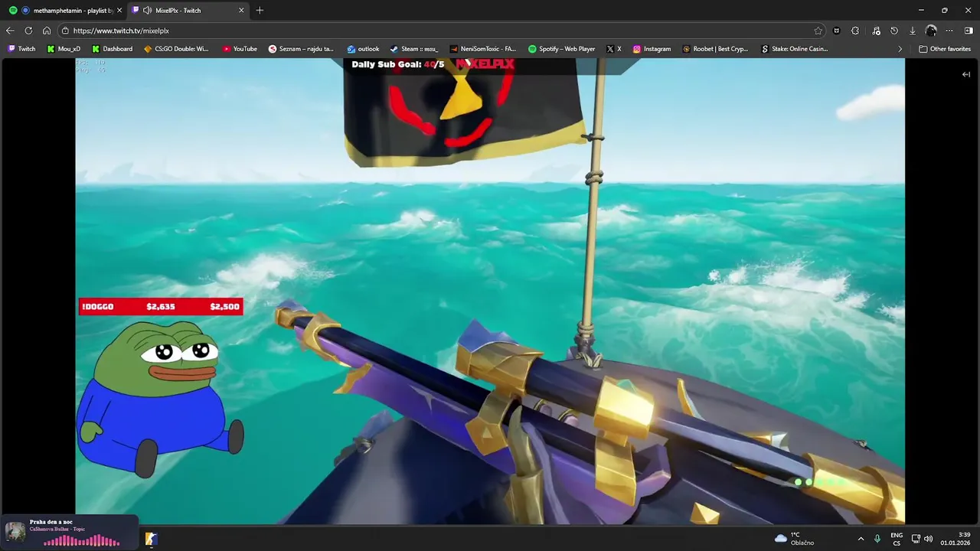Open the Dashboard bookmark
Image resolution: width=980 pixels, height=551 pixels.
point(112,49)
